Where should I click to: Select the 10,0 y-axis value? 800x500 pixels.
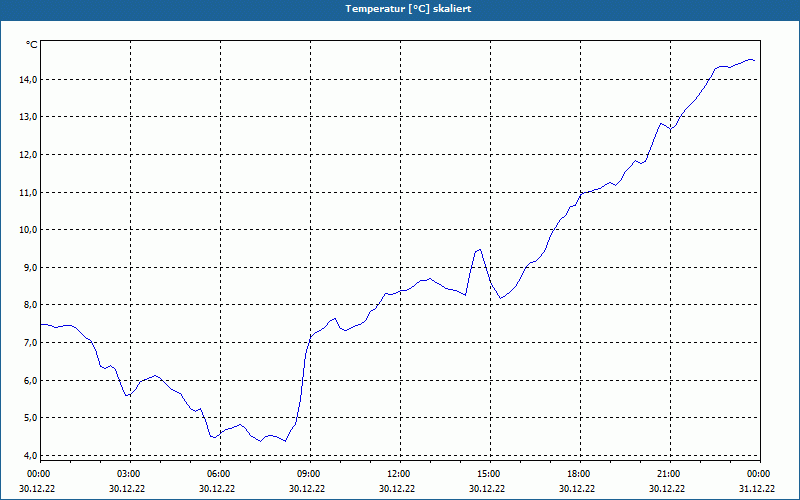click(x=29, y=230)
